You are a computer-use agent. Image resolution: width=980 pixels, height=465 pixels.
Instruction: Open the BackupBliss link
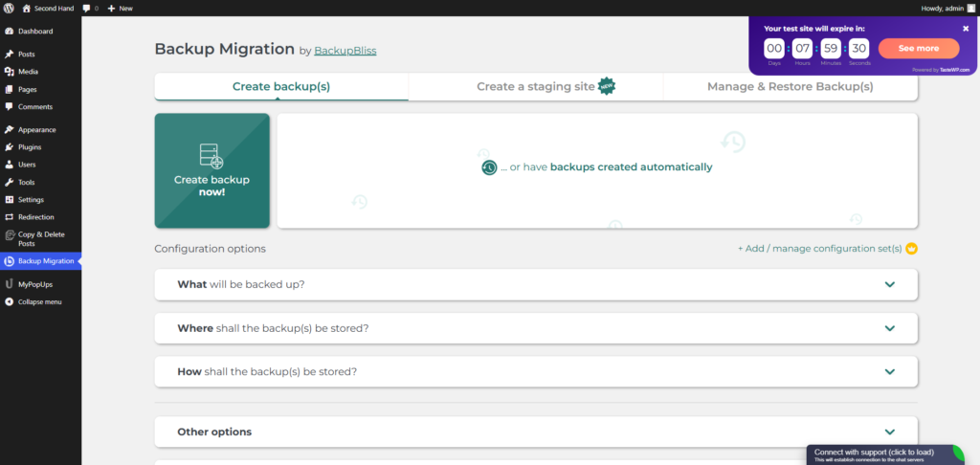(x=345, y=51)
